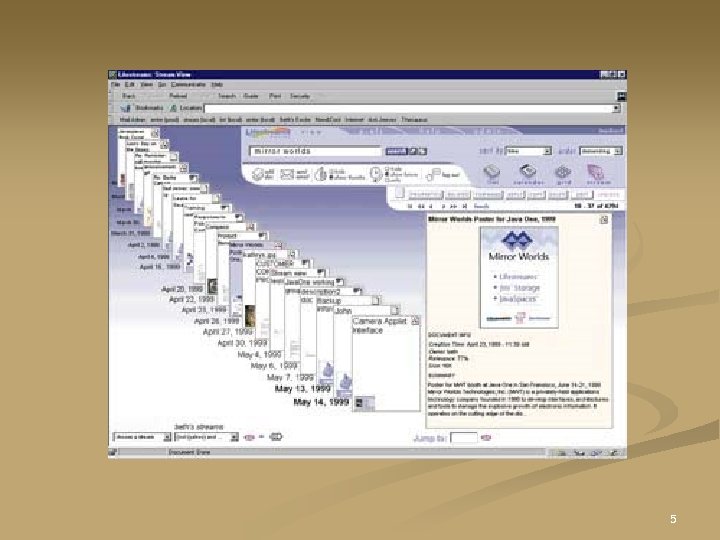The width and height of the screenshot is (720, 540).
Task: Click the Reload button
Action: click(x=178, y=96)
